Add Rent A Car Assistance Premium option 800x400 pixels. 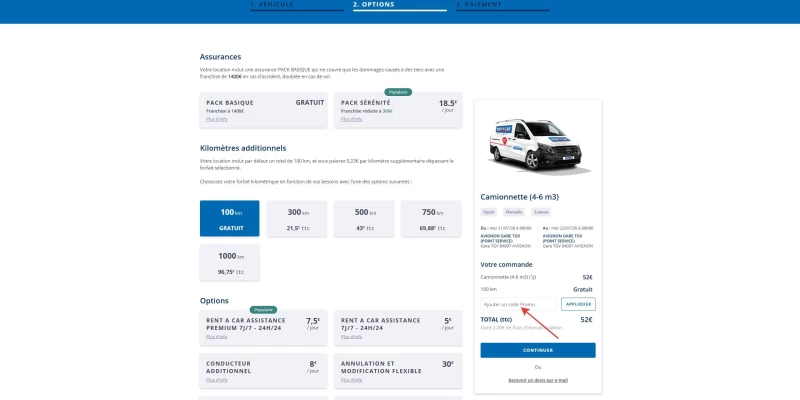264,328
